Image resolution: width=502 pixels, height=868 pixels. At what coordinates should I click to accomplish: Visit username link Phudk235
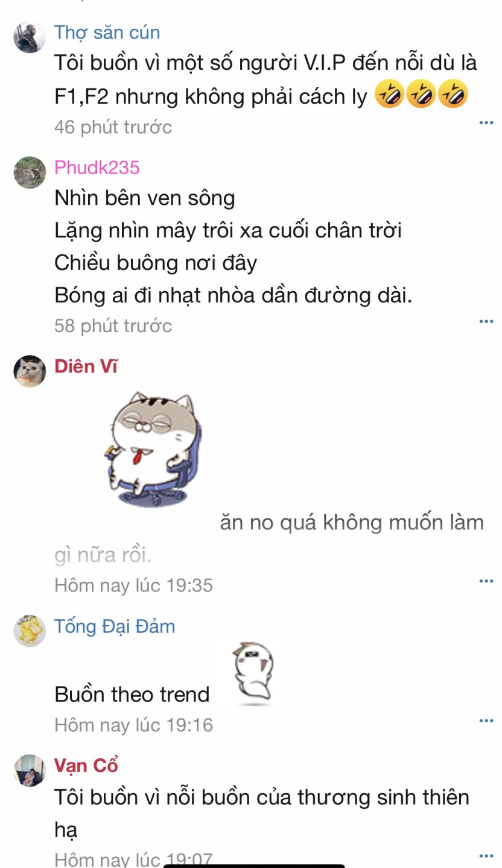pyautogui.click(x=97, y=167)
